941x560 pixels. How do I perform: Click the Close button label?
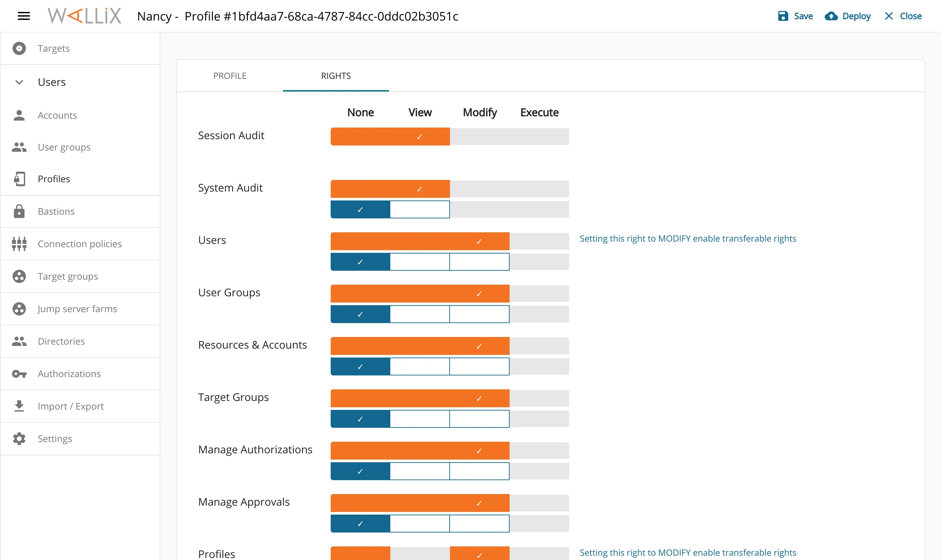[x=911, y=16]
